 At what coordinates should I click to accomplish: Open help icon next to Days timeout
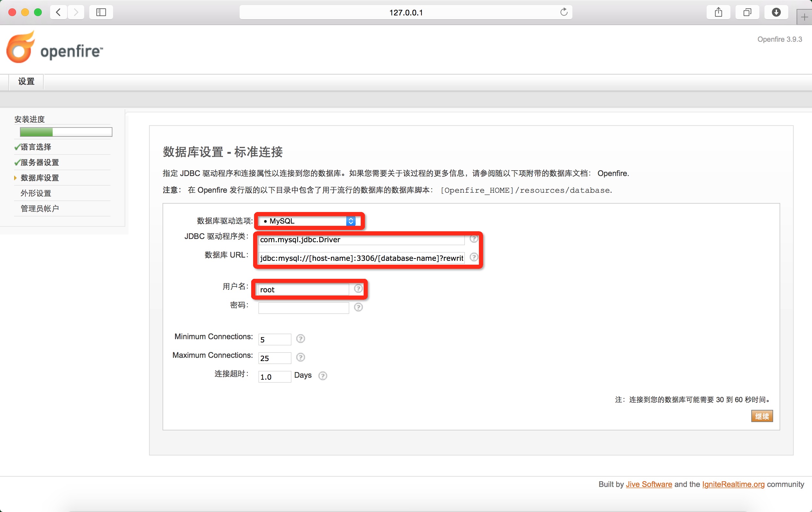click(x=323, y=376)
